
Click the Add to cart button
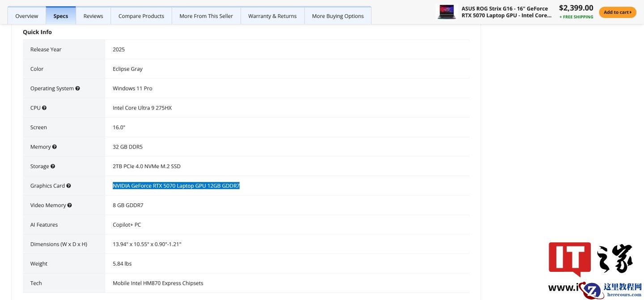[x=618, y=12]
